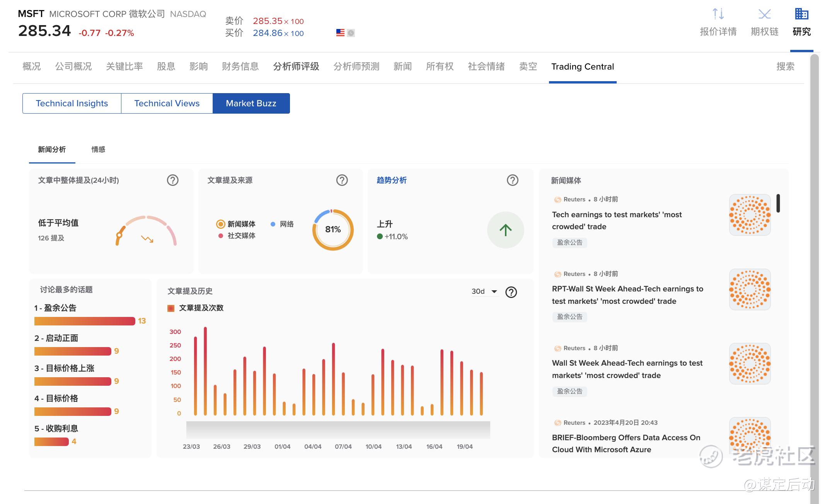Open 'Wall St Week Ahead-Tech earnings' headline

tap(627, 369)
